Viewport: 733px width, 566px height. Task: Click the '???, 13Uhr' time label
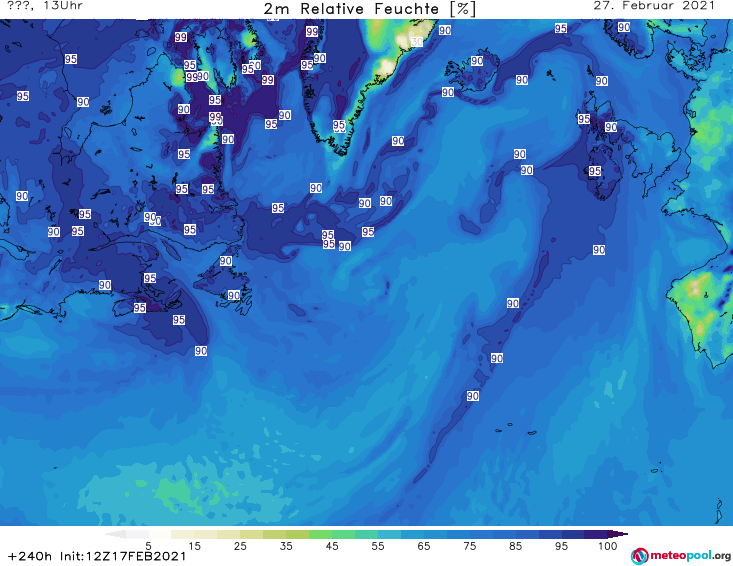45,6
